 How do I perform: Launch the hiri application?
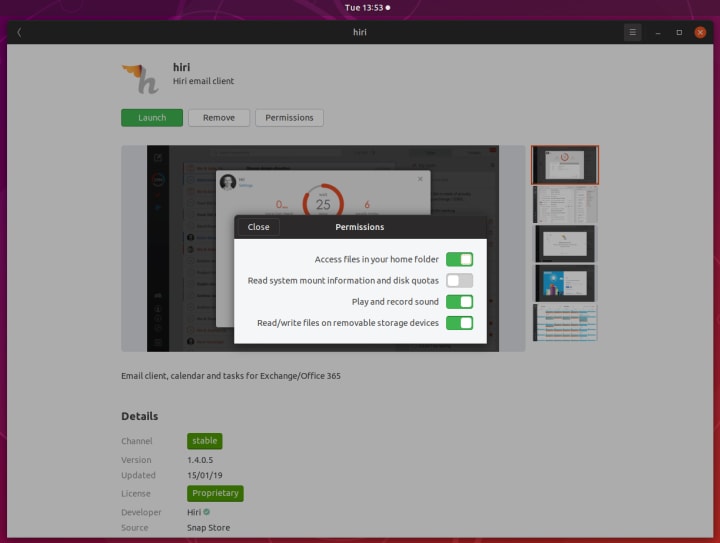152,118
